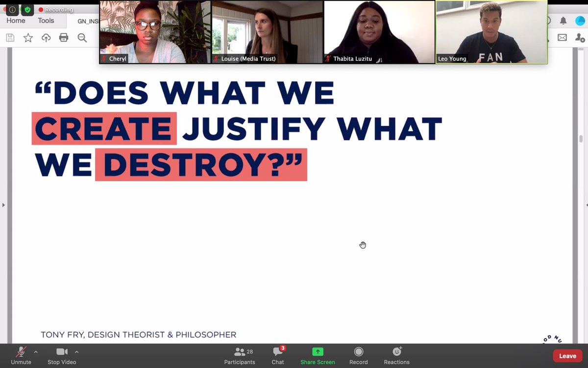Open the notifications bell icon

[563, 21]
